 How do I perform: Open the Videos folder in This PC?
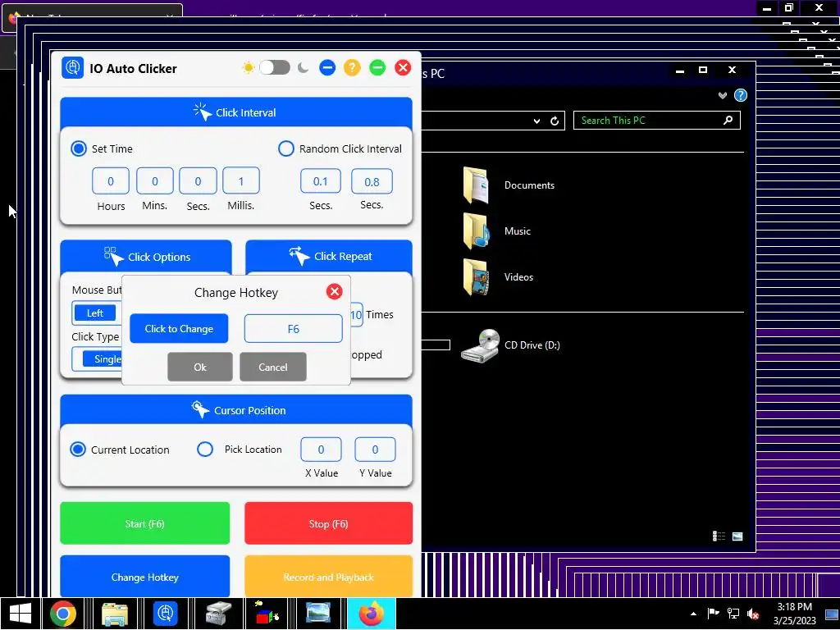498,277
